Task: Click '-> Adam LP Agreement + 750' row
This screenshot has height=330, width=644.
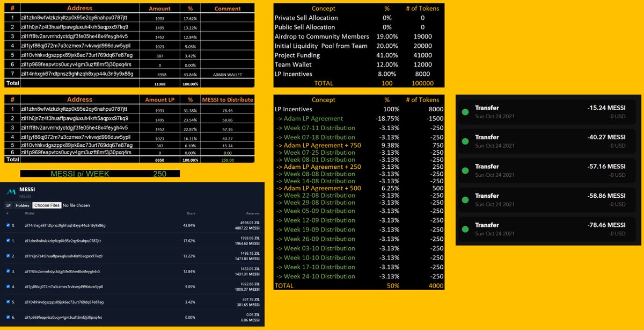Action: pyautogui.click(x=318, y=145)
